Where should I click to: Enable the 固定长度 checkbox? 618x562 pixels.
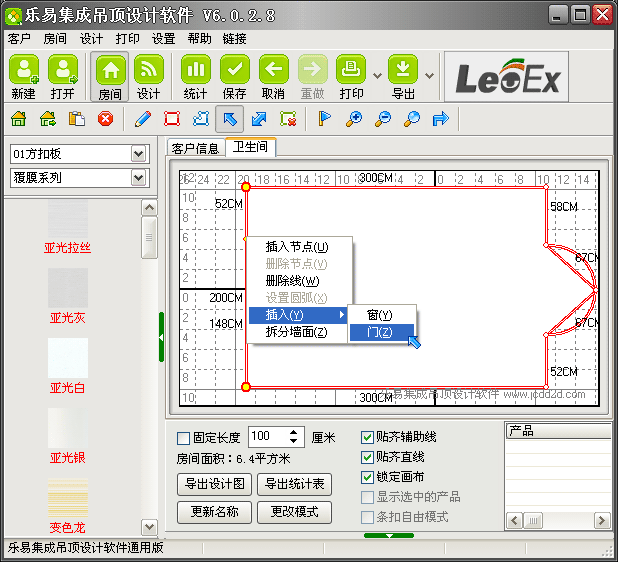(183, 438)
